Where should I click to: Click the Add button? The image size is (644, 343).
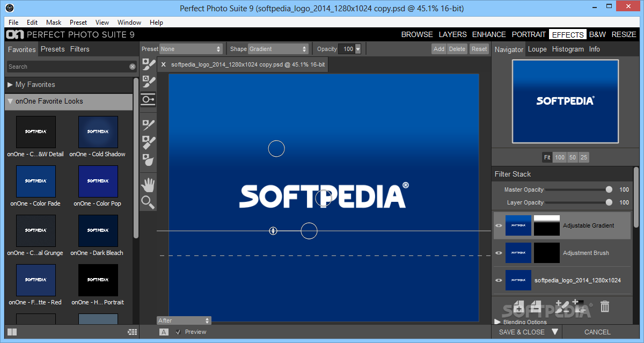tap(439, 49)
